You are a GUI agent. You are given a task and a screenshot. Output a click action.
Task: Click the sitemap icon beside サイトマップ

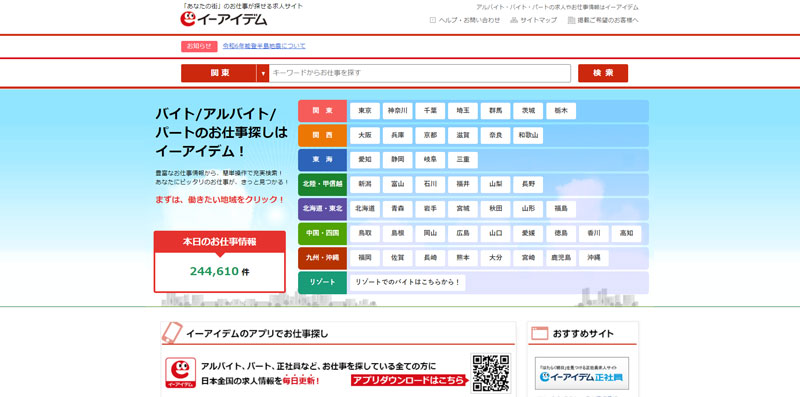tap(514, 20)
